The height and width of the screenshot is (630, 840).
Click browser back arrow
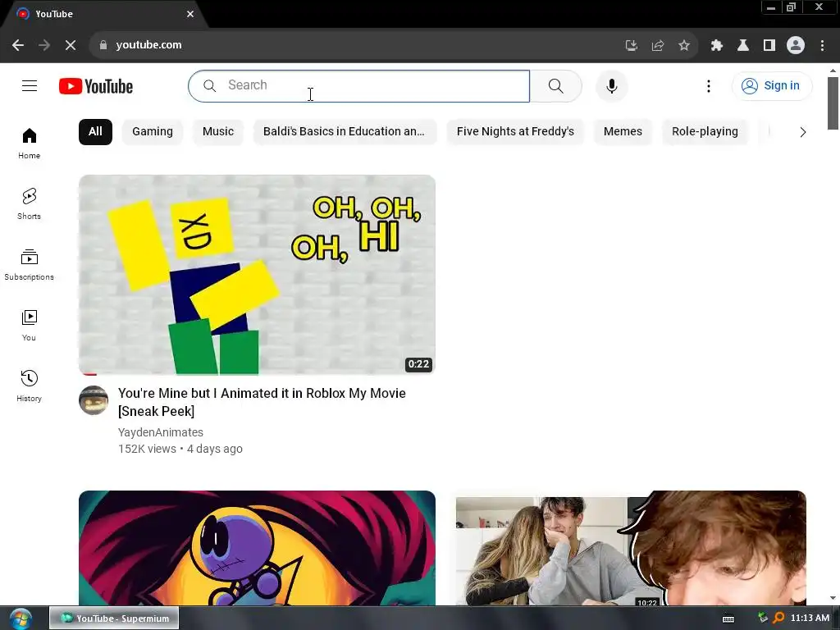click(x=18, y=45)
